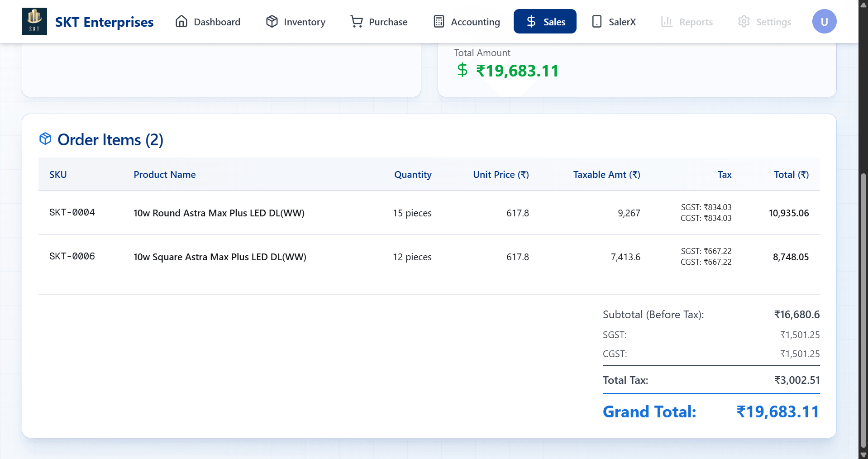Click the 15 pieces quantity cell
The image size is (868, 459).
(x=412, y=213)
